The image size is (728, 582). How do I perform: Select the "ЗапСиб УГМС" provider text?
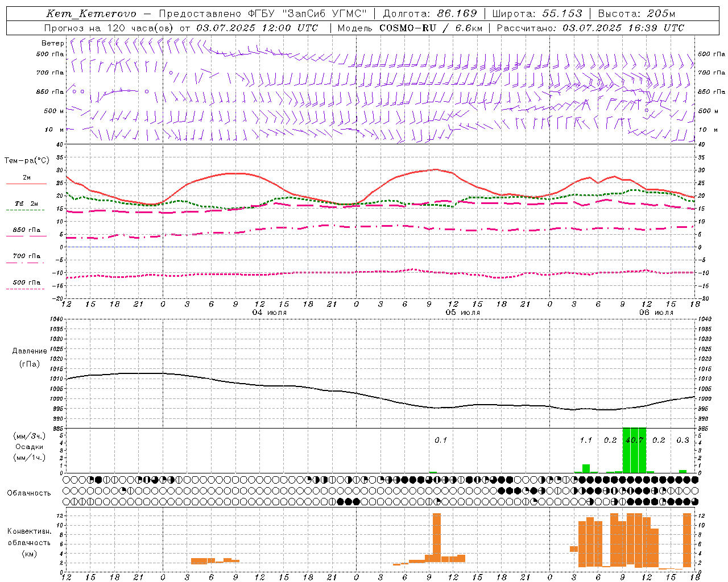(324, 14)
